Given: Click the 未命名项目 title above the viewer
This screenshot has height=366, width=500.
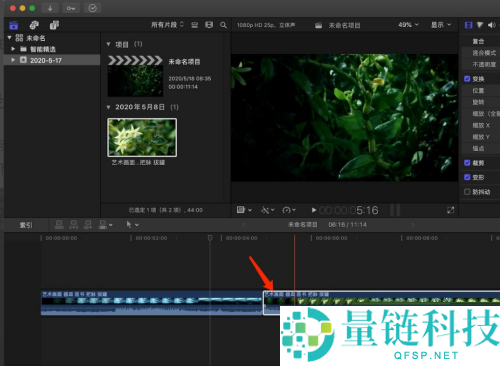Looking at the screenshot, I should coord(344,25).
